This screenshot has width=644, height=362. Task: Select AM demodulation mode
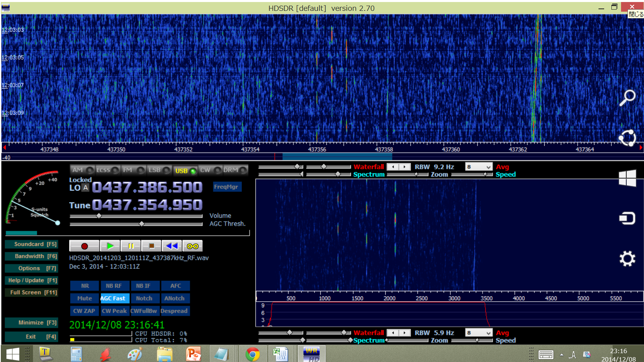(x=83, y=170)
